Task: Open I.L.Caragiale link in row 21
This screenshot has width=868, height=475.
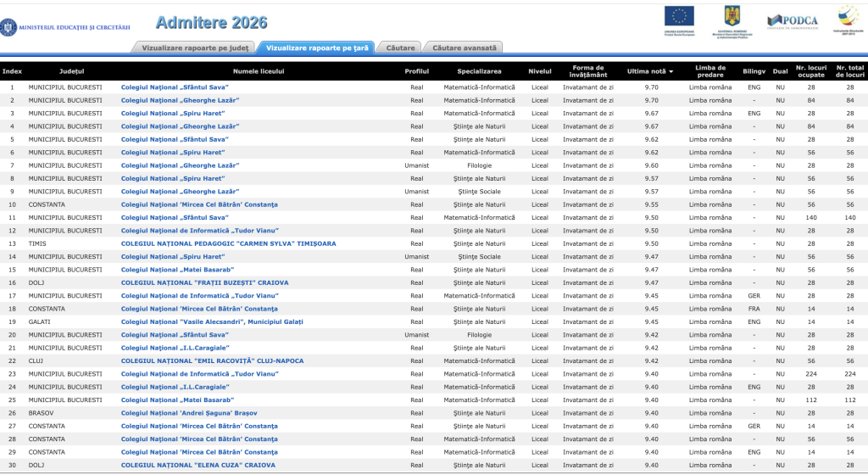Action: point(175,348)
